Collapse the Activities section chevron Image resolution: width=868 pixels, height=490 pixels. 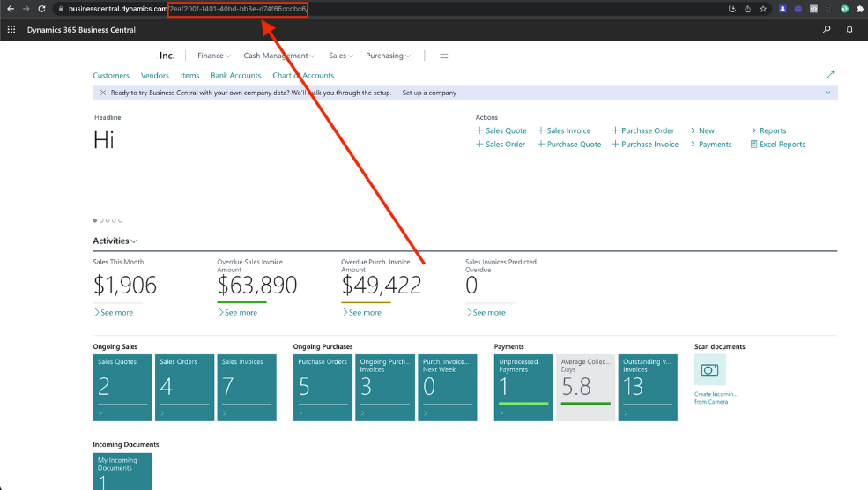pyautogui.click(x=134, y=241)
